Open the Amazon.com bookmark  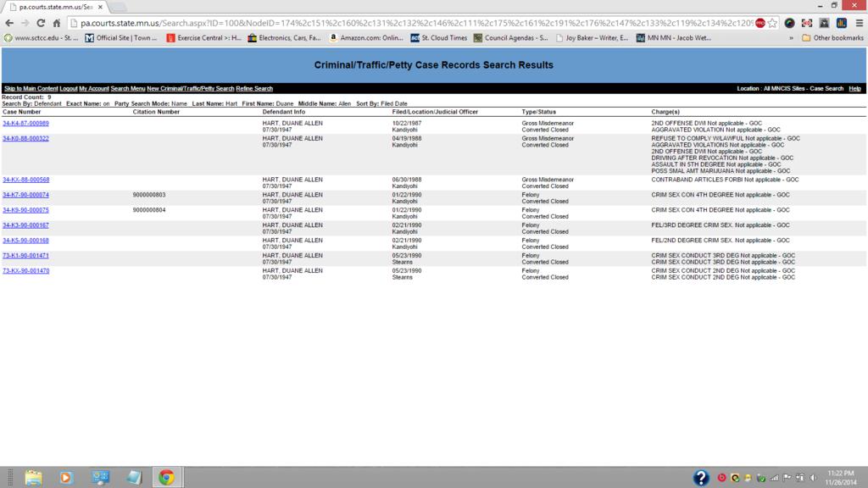366,38
